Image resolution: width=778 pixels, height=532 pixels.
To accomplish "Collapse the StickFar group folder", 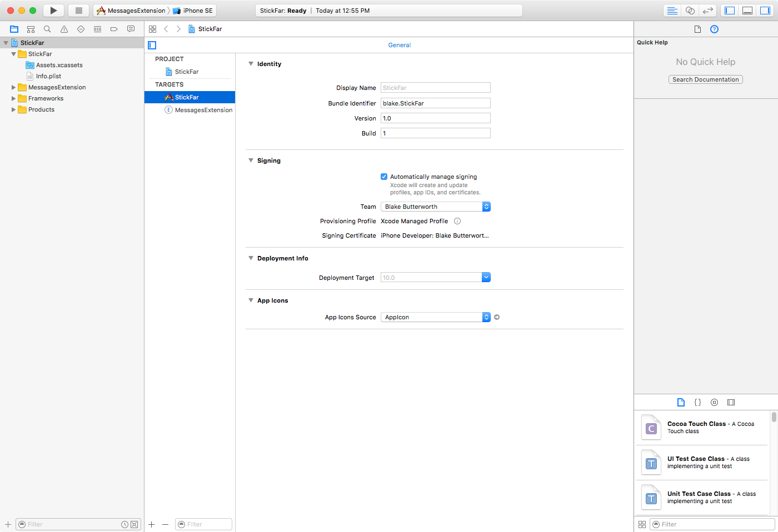I will point(13,54).
